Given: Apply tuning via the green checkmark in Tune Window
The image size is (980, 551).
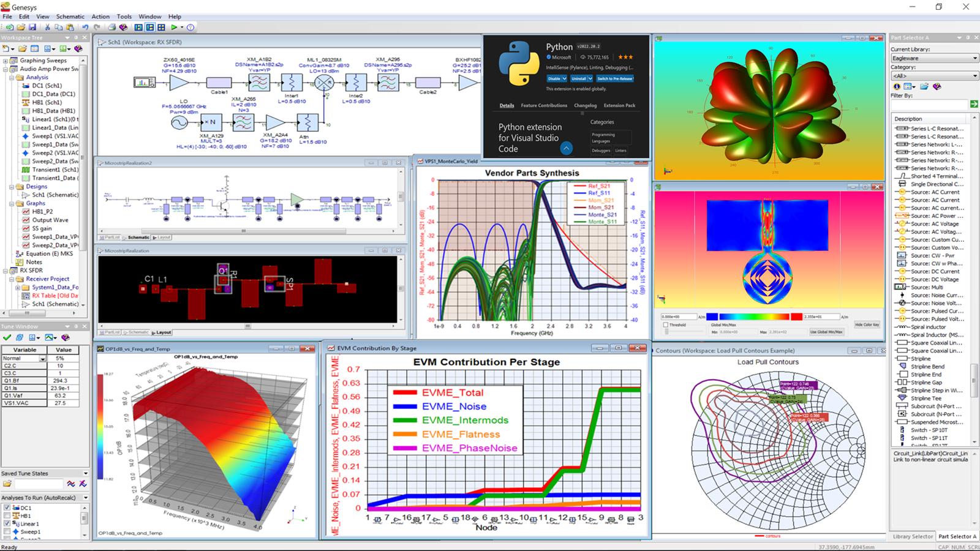Looking at the screenshot, I should point(7,337).
